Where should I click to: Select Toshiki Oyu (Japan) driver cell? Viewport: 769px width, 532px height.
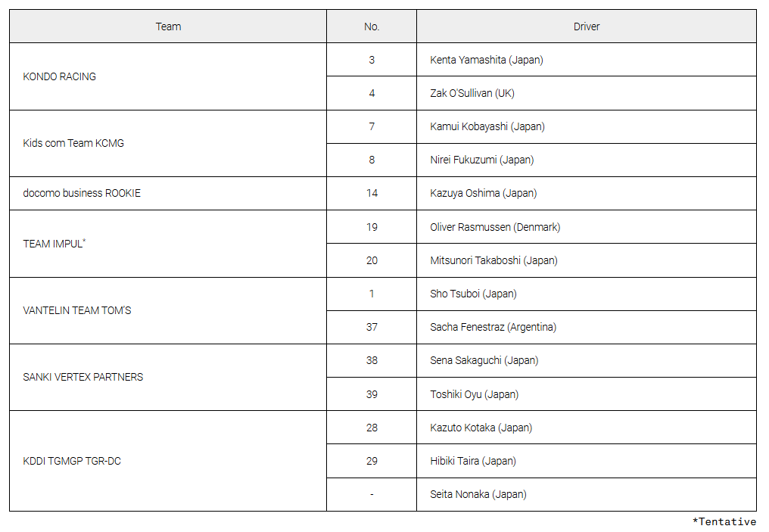587,394
